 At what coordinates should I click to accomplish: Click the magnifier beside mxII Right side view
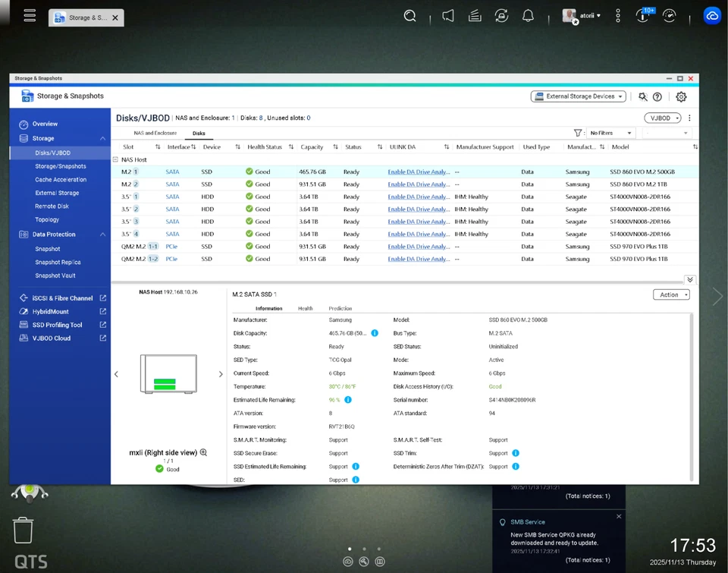[202, 452]
